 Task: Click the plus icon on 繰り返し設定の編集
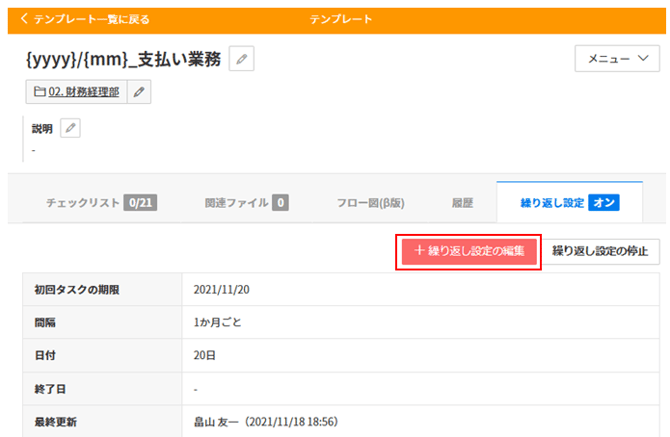click(419, 251)
